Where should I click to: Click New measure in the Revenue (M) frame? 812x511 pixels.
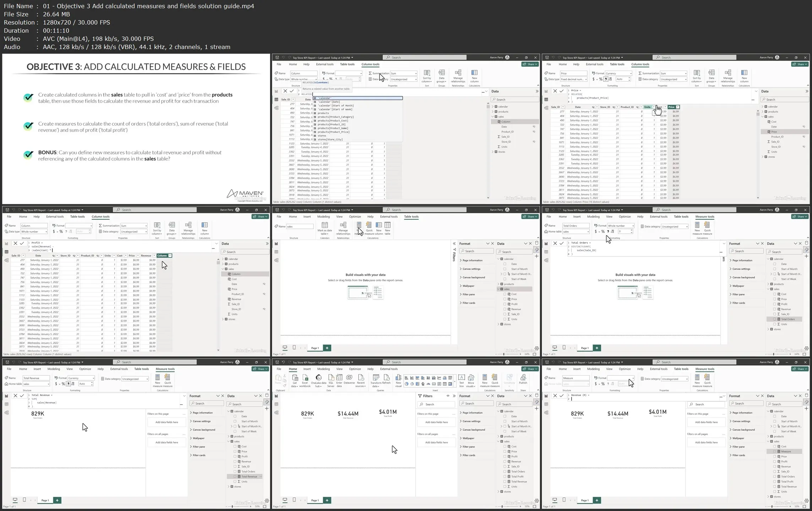(x=697, y=381)
